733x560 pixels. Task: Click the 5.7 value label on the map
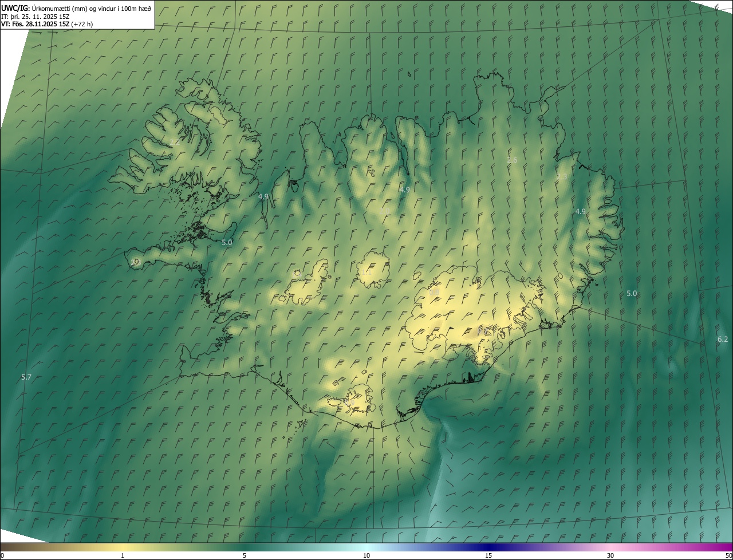tap(26, 377)
